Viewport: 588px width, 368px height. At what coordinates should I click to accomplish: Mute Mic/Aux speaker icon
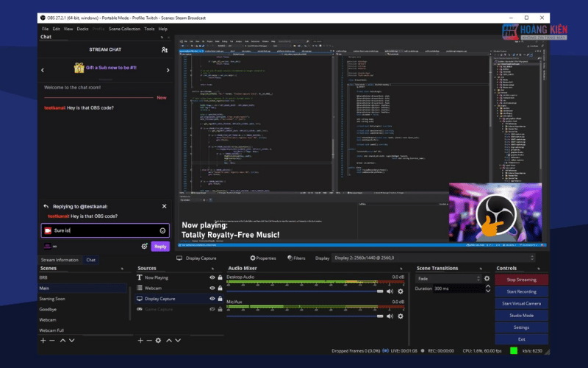click(390, 316)
